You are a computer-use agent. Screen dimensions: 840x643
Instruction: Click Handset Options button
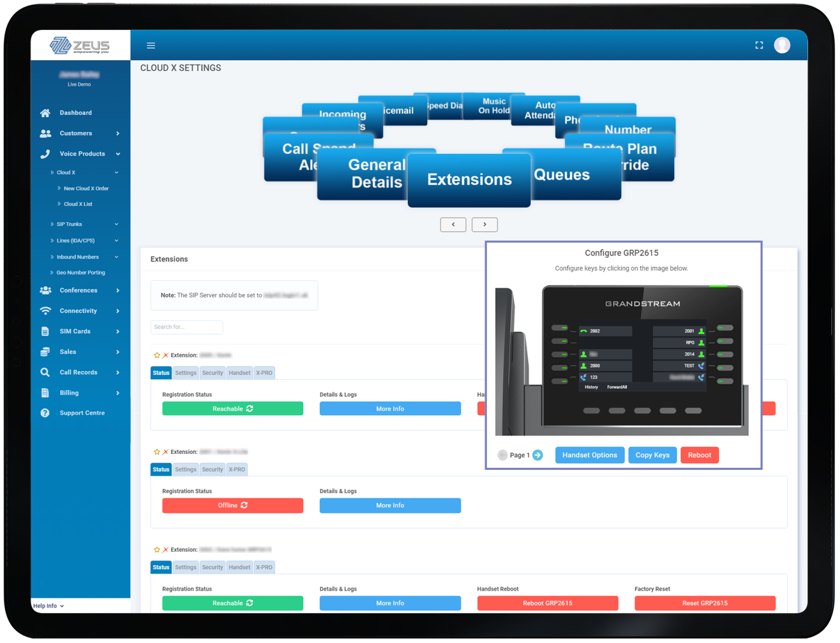click(590, 455)
